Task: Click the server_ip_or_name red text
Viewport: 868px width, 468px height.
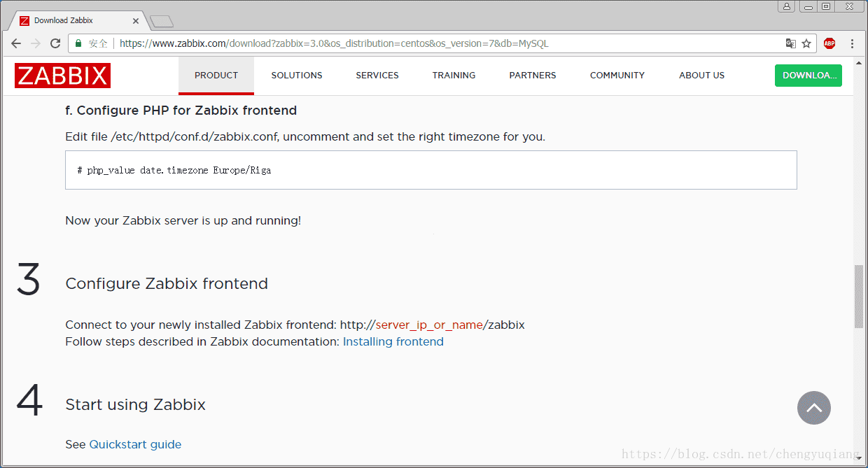Action: click(429, 325)
